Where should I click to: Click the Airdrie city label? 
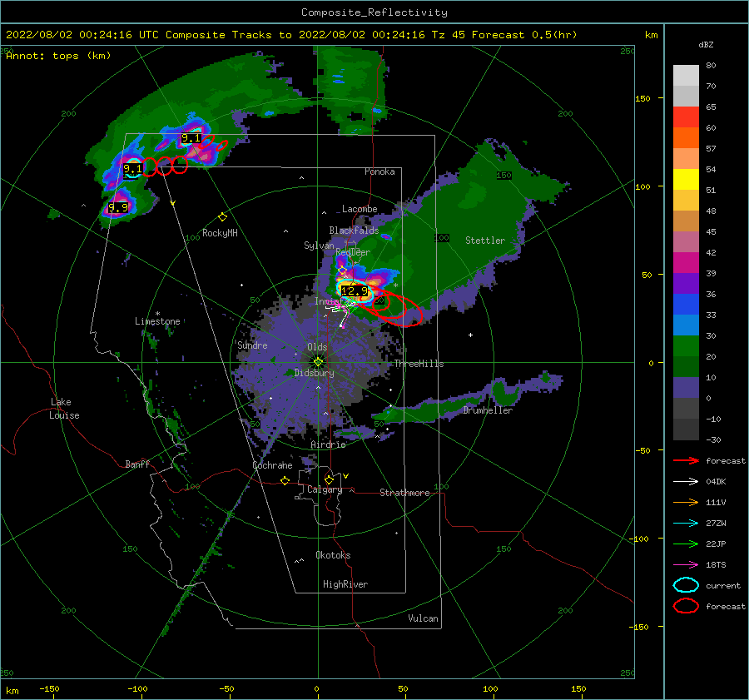[x=328, y=444]
